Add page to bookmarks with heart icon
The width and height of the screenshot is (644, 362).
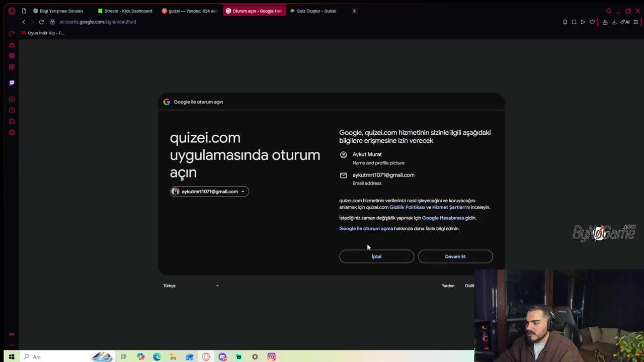(592, 22)
